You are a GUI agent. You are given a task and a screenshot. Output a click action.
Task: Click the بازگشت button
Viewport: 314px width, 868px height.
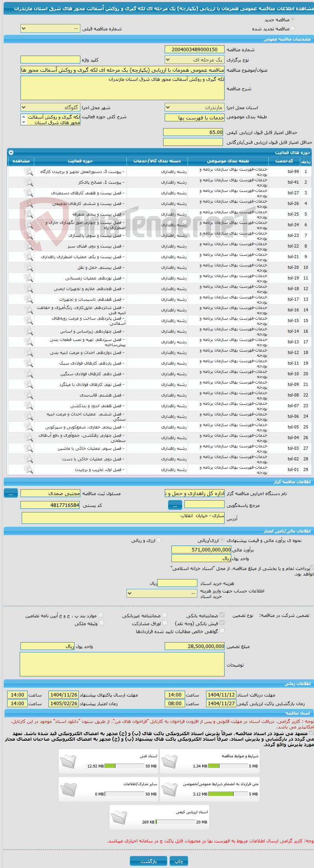click(149, 861)
